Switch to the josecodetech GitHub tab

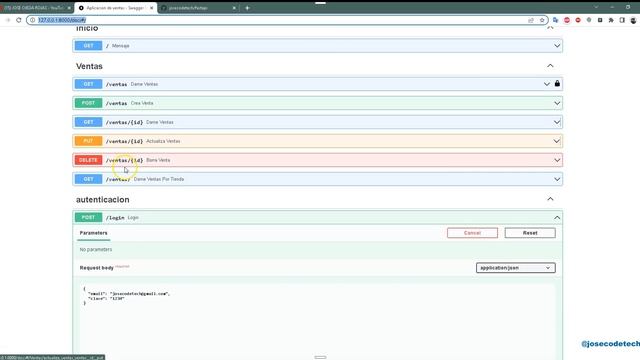(198, 8)
